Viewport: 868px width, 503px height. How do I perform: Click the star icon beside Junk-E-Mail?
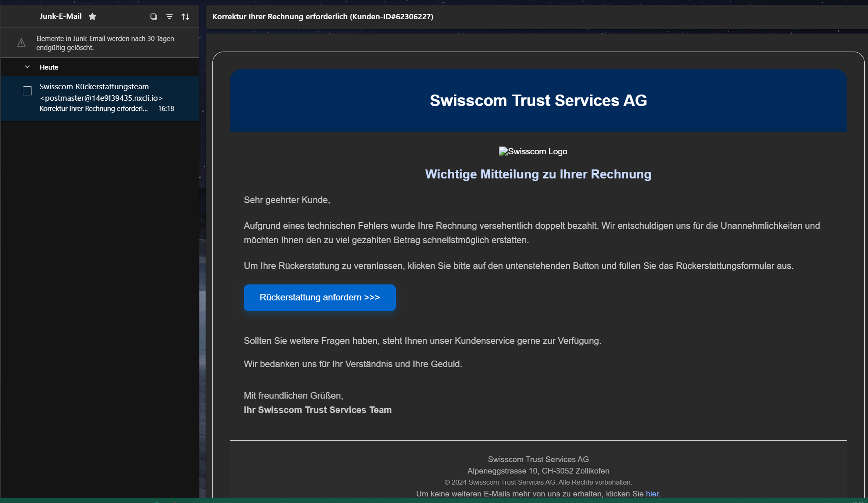tap(92, 16)
